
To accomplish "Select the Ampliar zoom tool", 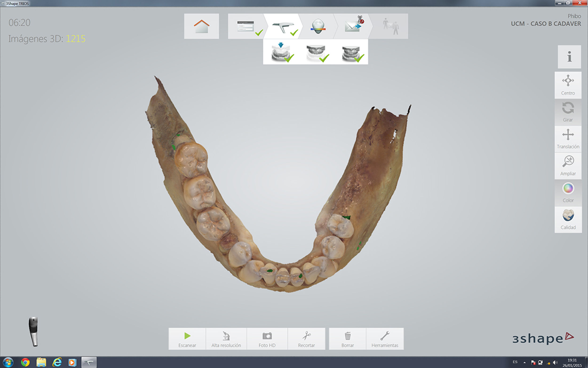I will (568, 166).
